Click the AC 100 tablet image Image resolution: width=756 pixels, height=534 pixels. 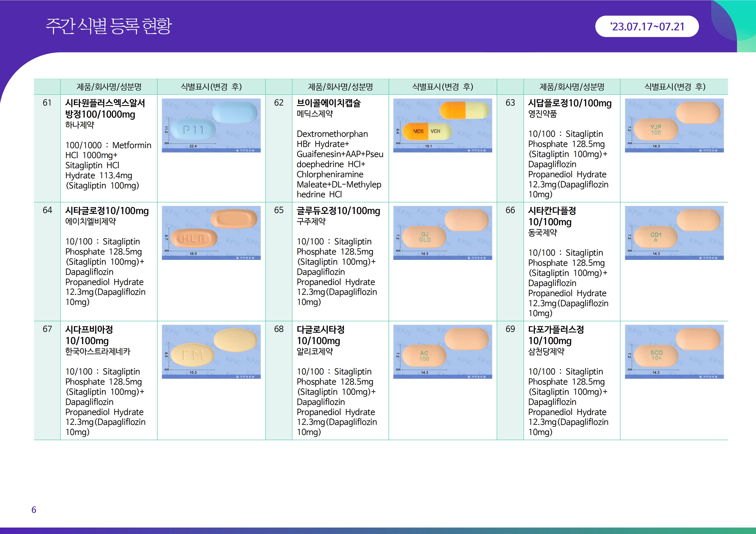pos(442,351)
